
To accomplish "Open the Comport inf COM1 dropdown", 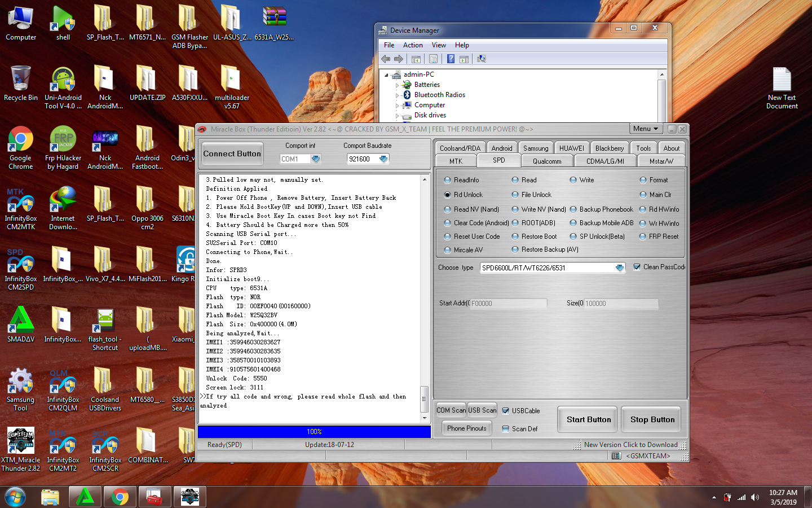I will pos(316,159).
